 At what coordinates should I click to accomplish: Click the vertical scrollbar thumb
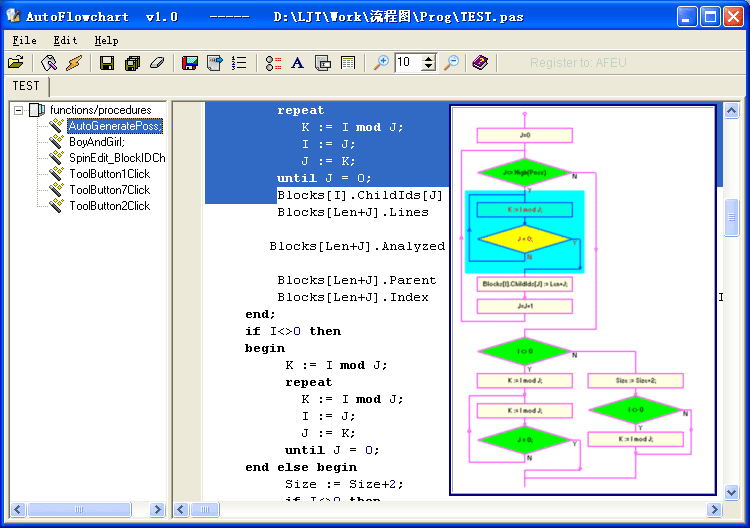pos(731,218)
